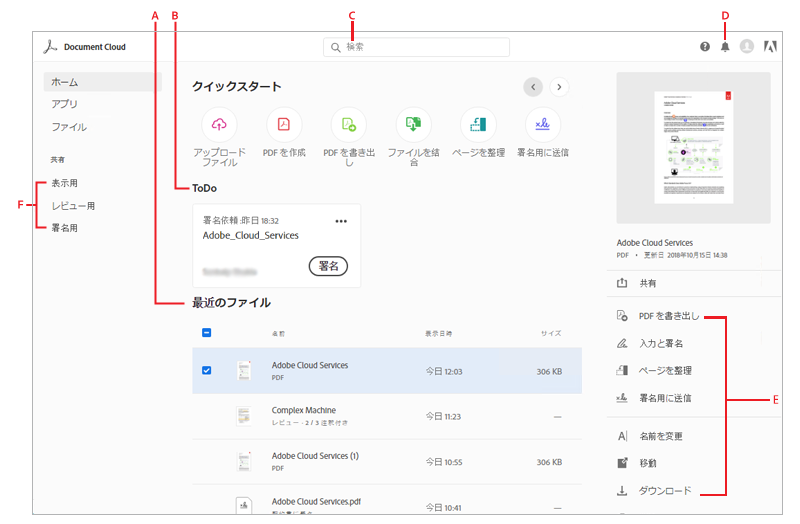Image resolution: width=800 pixels, height=524 pixels.
Task: Click the upload file cloud icon
Action: click(x=219, y=124)
